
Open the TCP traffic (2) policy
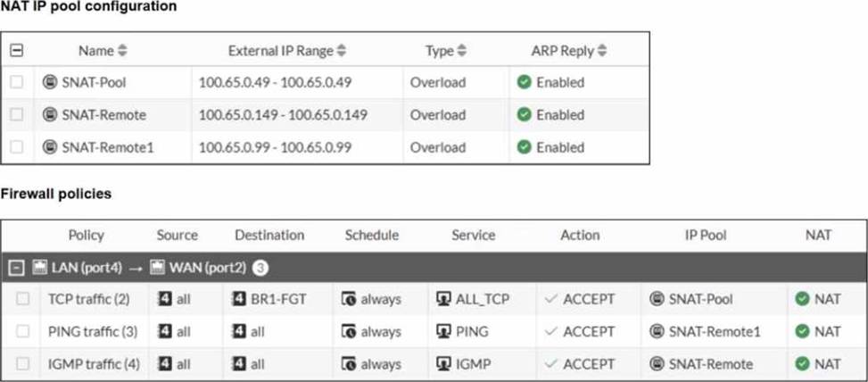(x=86, y=299)
